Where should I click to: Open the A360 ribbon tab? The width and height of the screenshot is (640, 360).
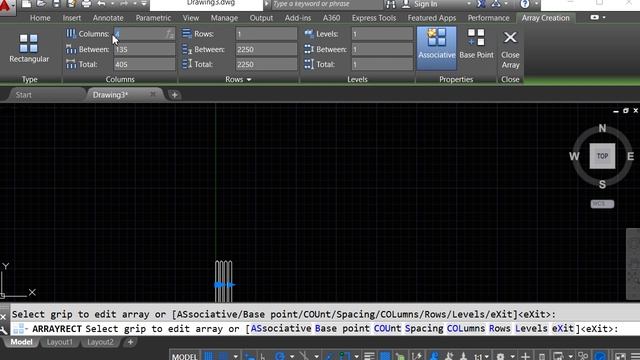coord(331,18)
